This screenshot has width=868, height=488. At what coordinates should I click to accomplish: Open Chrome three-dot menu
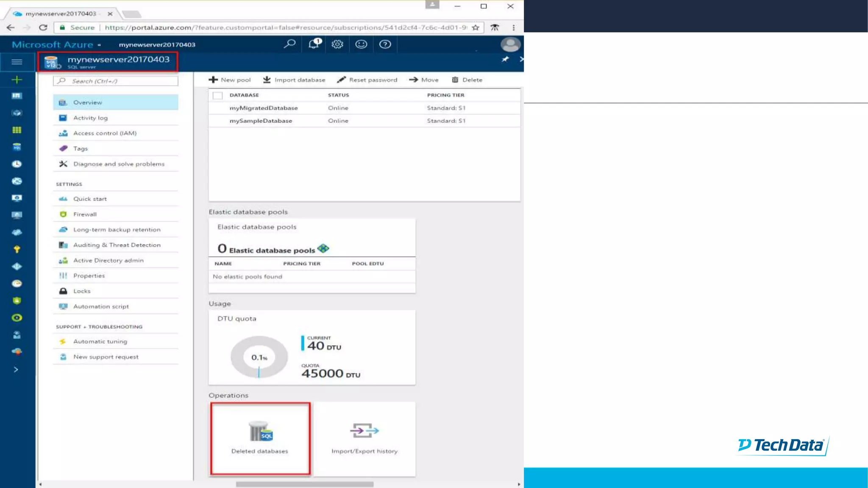click(514, 28)
